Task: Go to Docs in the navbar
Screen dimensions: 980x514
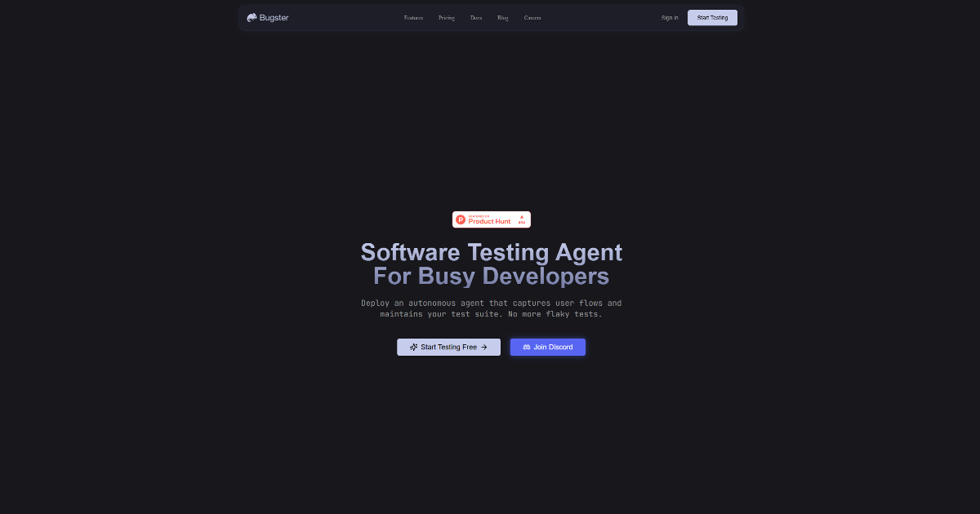Action: [x=476, y=17]
